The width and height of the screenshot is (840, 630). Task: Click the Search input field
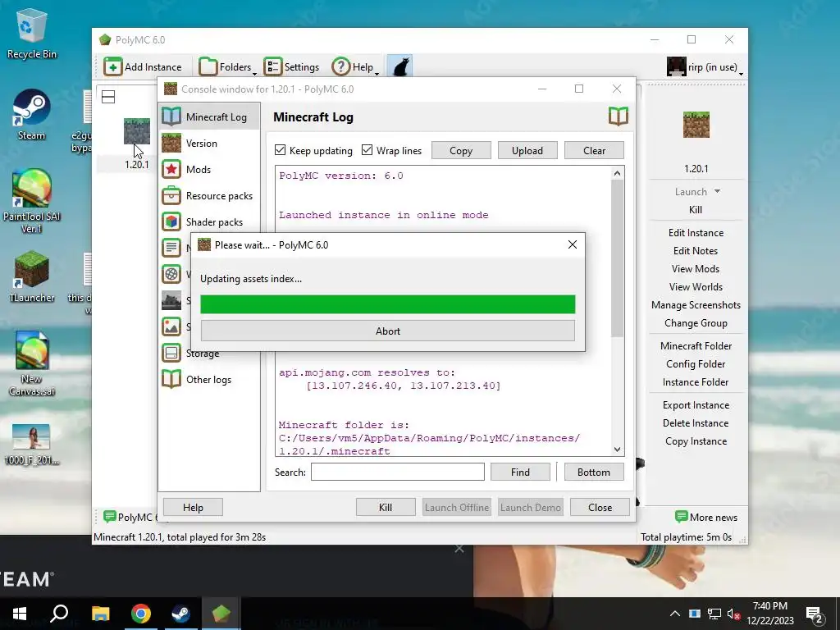398,472
